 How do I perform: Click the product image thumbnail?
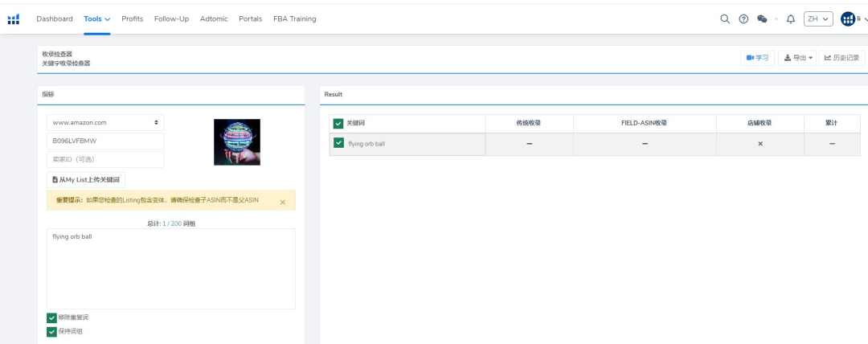click(x=236, y=142)
